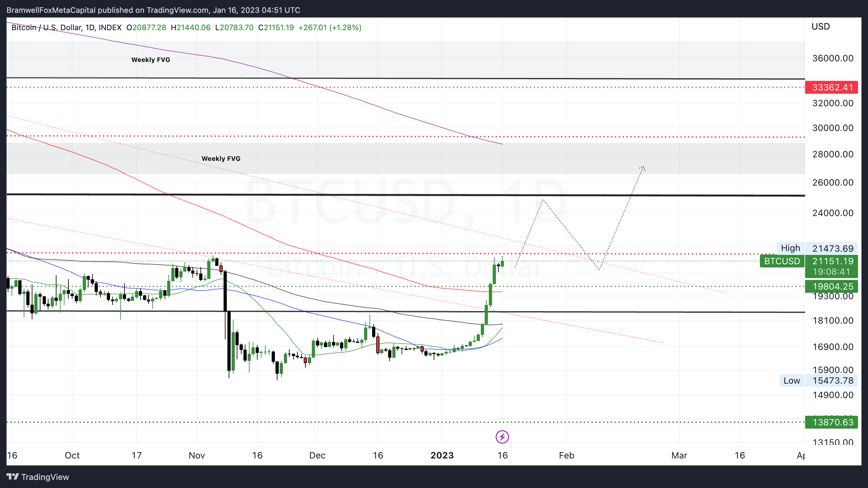Click the open value O20877.28
The height and width of the screenshot is (488, 868).
coord(146,27)
